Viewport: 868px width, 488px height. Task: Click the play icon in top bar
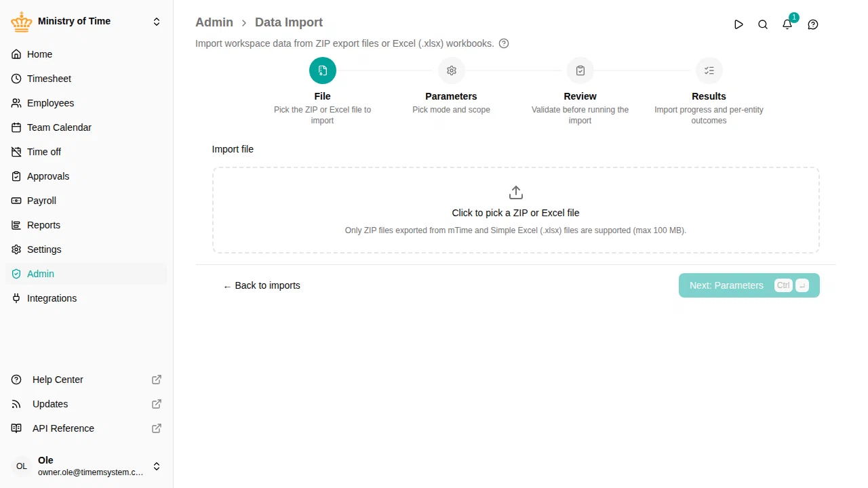(738, 24)
